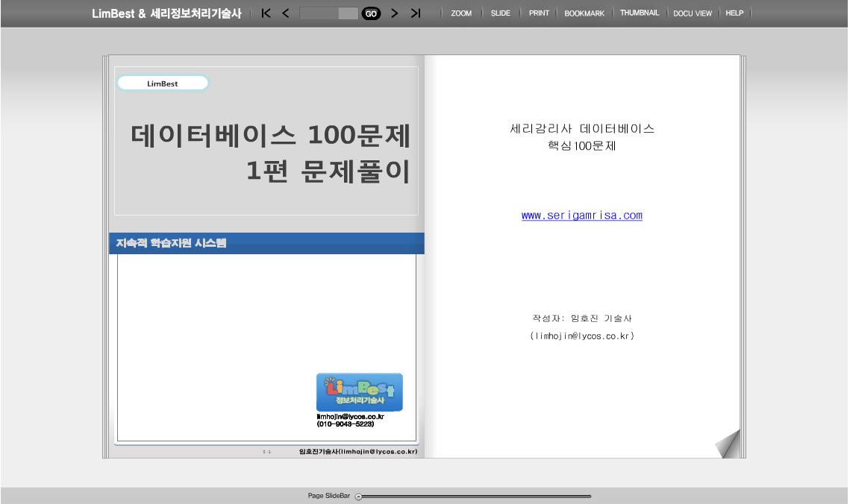Click the LimBest logo image
Viewport: 850px width, 504px height.
[x=360, y=392]
